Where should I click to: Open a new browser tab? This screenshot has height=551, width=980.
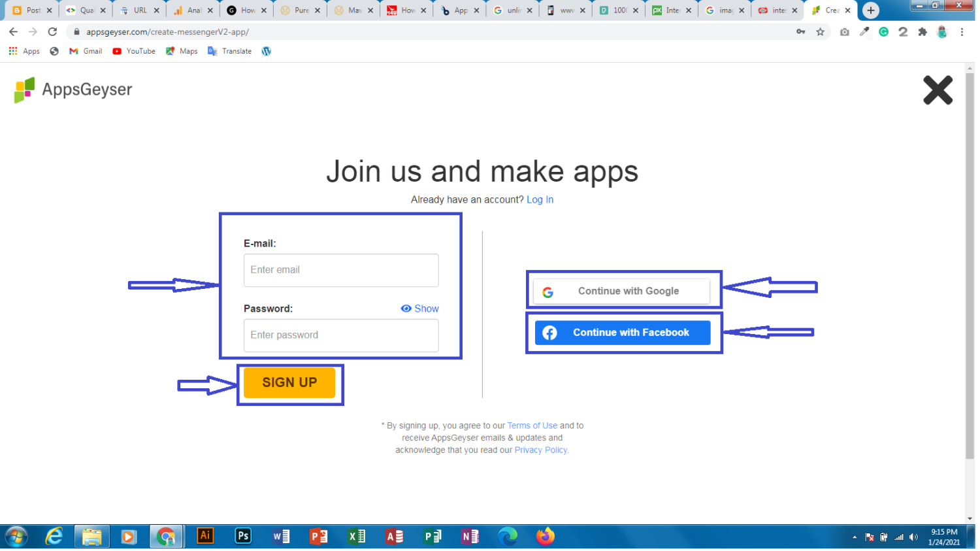click(x=870, y=10)
